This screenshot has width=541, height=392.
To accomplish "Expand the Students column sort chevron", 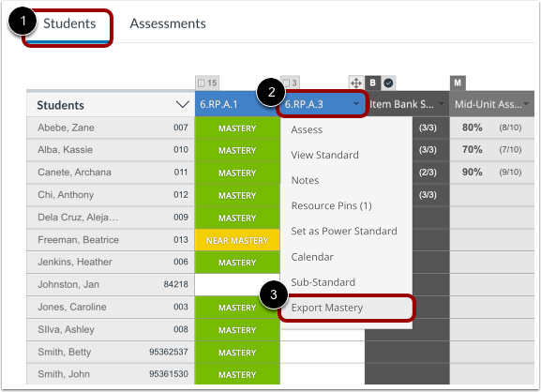I will tap(183, 104).
